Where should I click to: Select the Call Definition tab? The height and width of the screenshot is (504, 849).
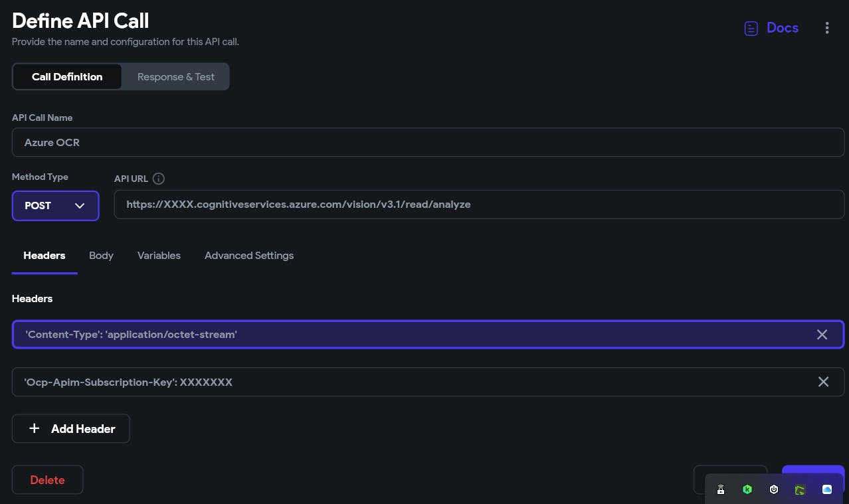[x=67, y=77]
